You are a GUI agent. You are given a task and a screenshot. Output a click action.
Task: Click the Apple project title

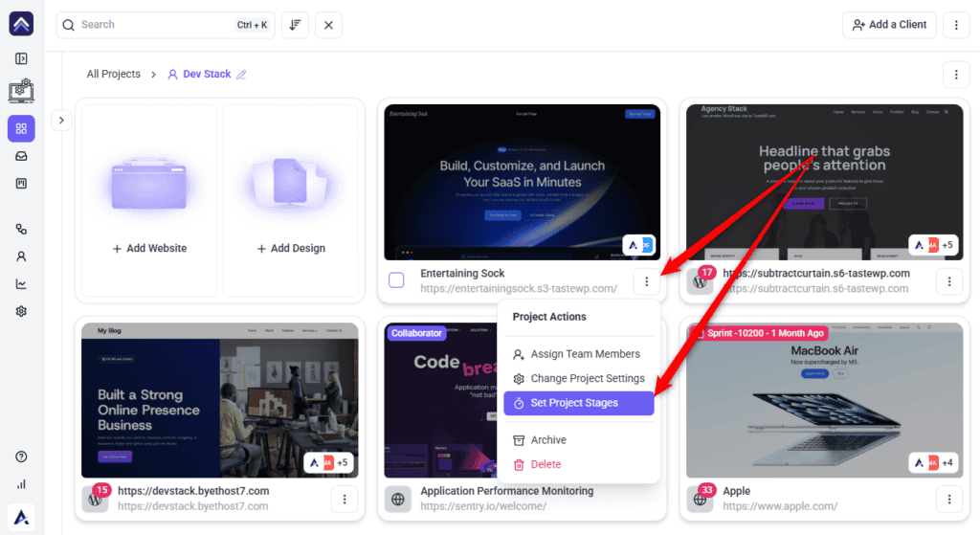point(736,491)
